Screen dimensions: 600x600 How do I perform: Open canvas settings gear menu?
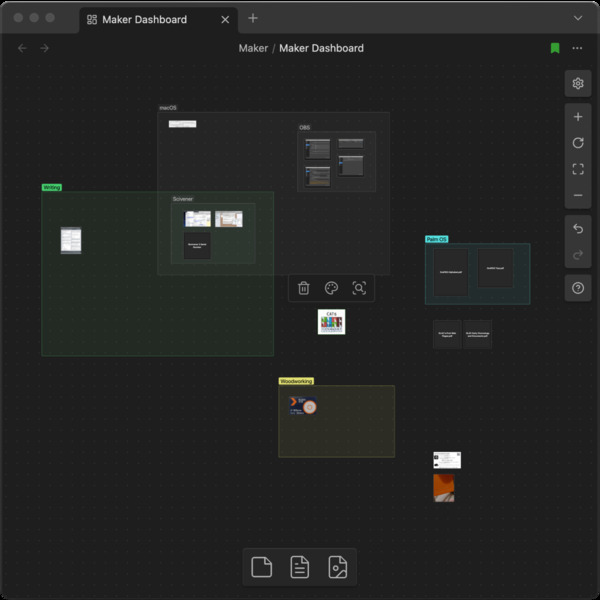coord(577,84)
